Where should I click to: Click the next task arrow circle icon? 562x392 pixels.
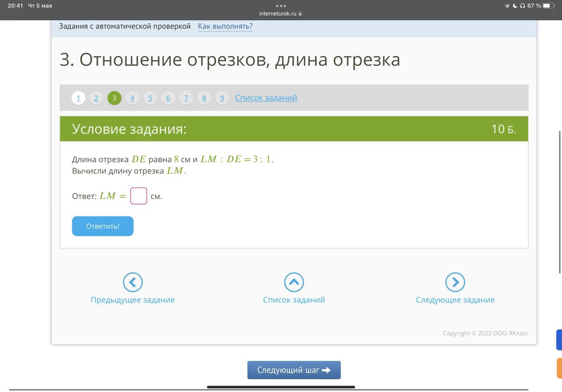coord(455,282)
